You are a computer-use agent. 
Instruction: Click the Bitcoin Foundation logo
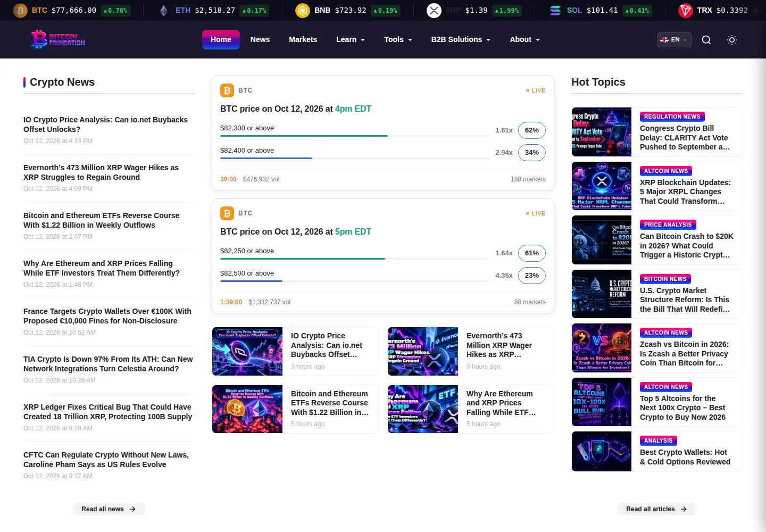point(58,39)
